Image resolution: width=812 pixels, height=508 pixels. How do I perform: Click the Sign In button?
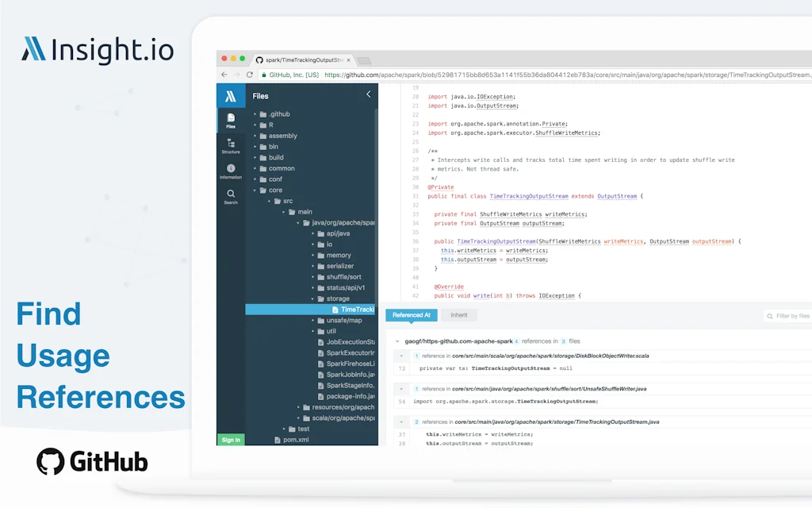231,439
